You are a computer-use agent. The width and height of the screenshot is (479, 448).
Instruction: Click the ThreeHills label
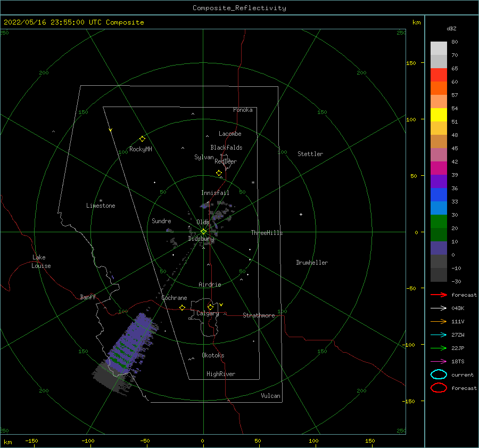[267, 233]
